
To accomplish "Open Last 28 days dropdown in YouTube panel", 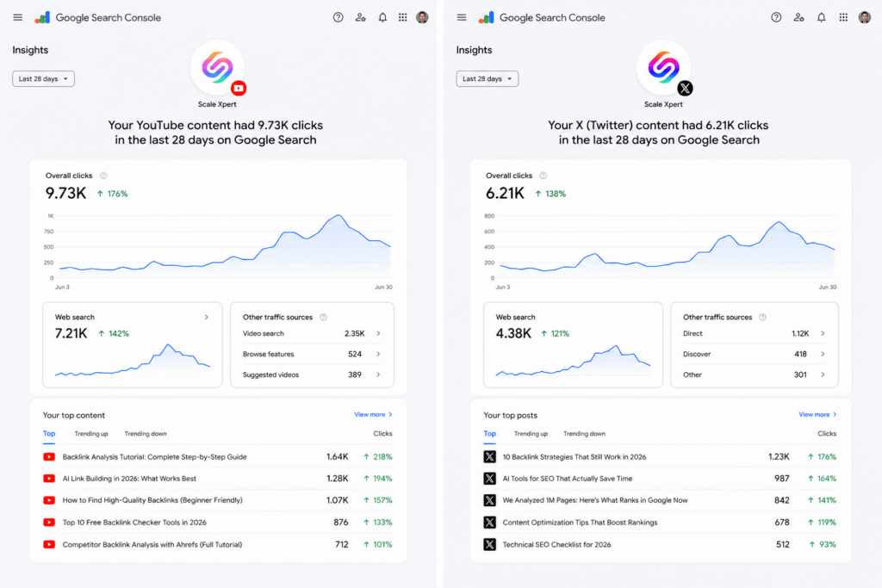I will (x=43, y=78).
